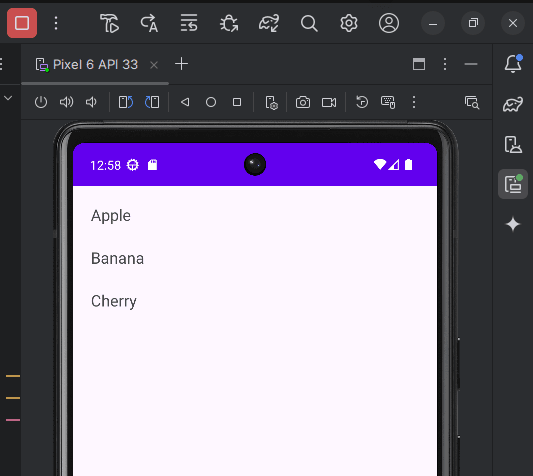The width and height of the screenshot is (533, 476).
Task: Tap emulator Home circle button
Action: 211,102
